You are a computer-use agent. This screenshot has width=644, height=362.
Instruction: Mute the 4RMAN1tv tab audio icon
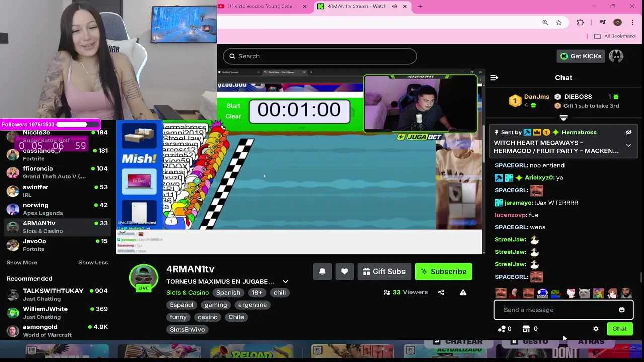pos(394,6)
